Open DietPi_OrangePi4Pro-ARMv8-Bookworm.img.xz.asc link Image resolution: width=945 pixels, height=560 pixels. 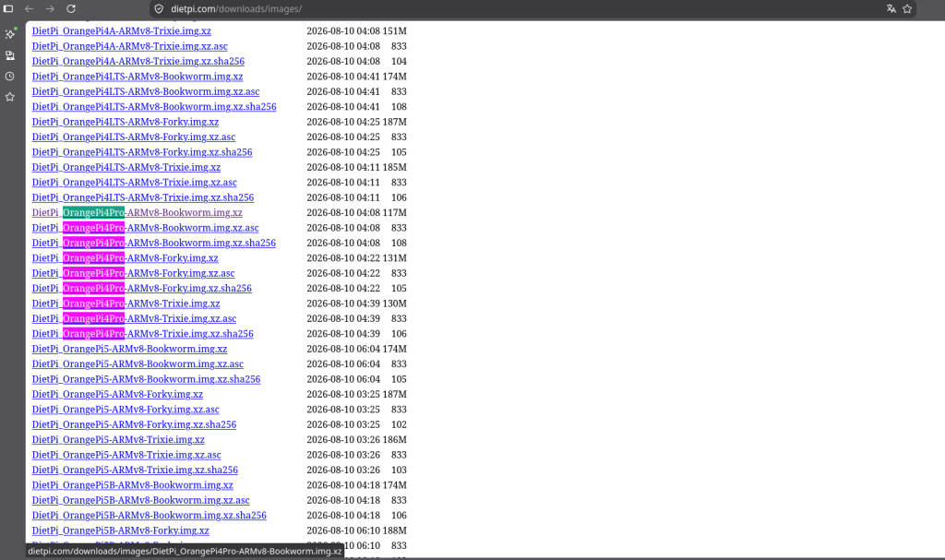tap(145, 228)
